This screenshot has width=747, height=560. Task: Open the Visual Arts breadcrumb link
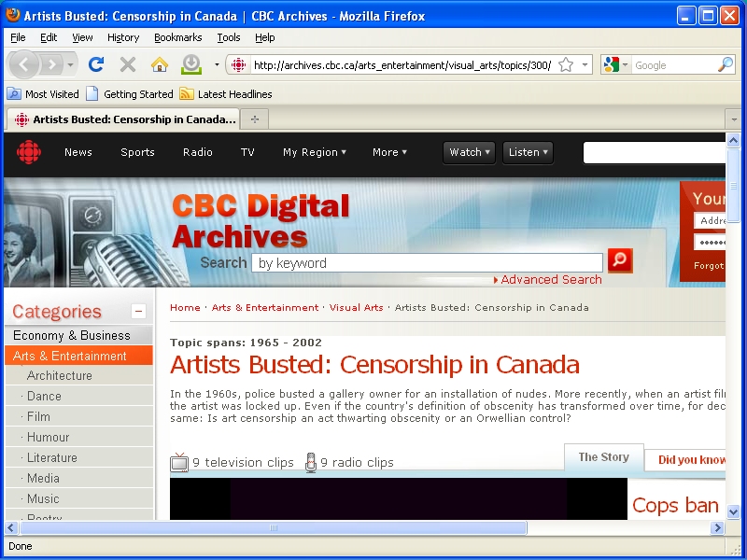pos(356,307)
